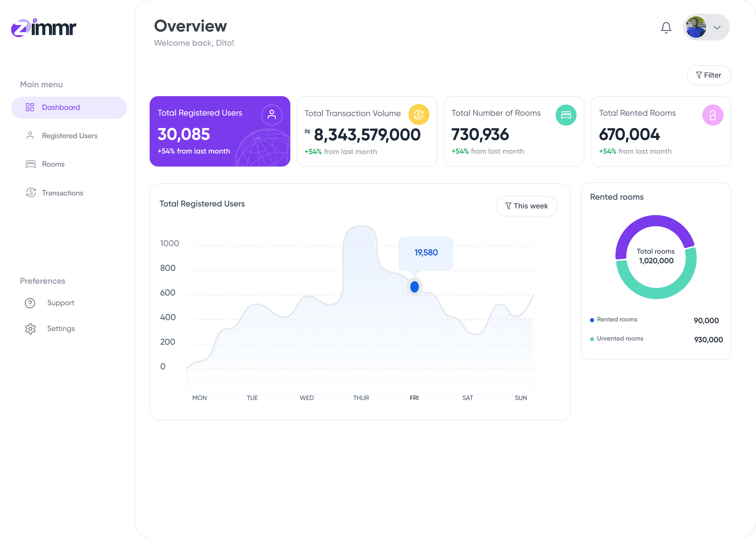The height and width of the screenshot is (538, 756).
Task: Click the Settings gear icon
Action: tap(30, 329)
